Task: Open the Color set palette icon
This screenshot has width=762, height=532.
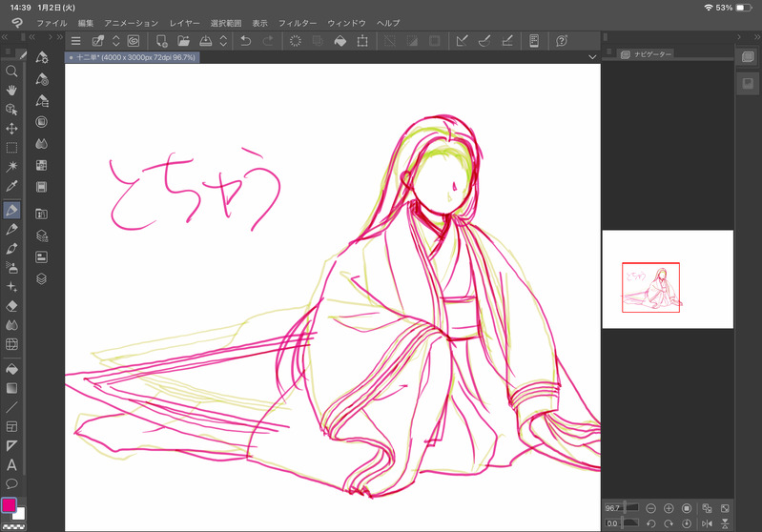Action: [41, 165]
